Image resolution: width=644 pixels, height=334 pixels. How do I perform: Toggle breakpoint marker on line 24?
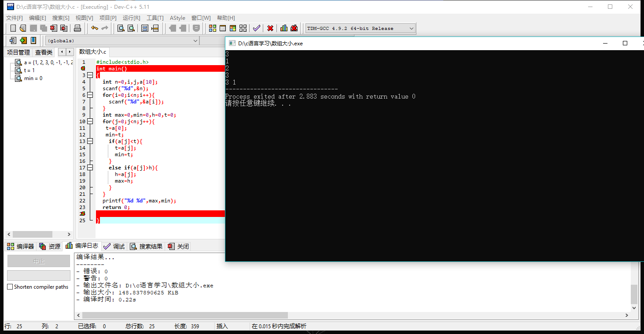click(83, 213)
